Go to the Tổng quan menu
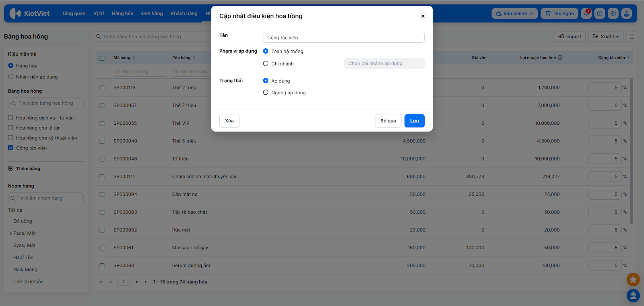This screenshot has width=644, height=306. (73, 14)
